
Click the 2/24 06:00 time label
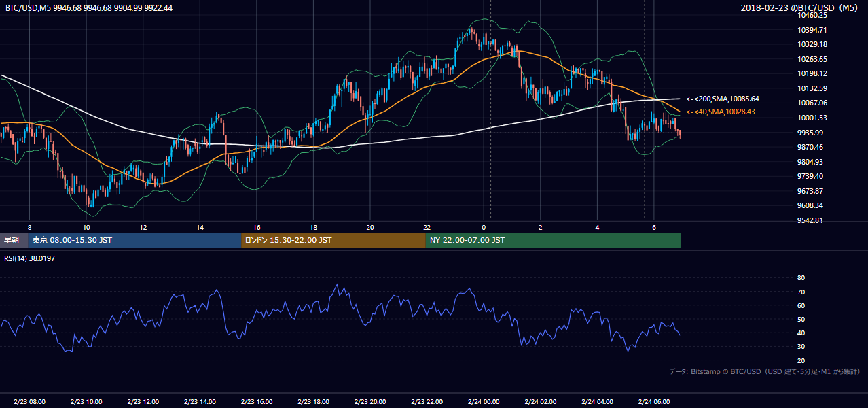pyautogui.click(x=653, y=401)
